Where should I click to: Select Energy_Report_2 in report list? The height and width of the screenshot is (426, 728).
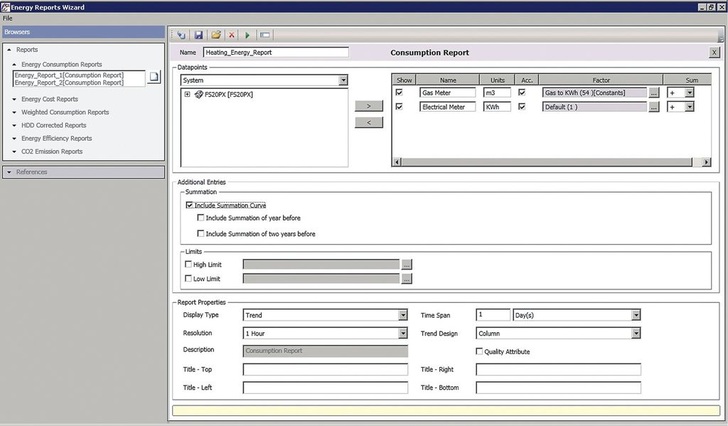[69, 83]
